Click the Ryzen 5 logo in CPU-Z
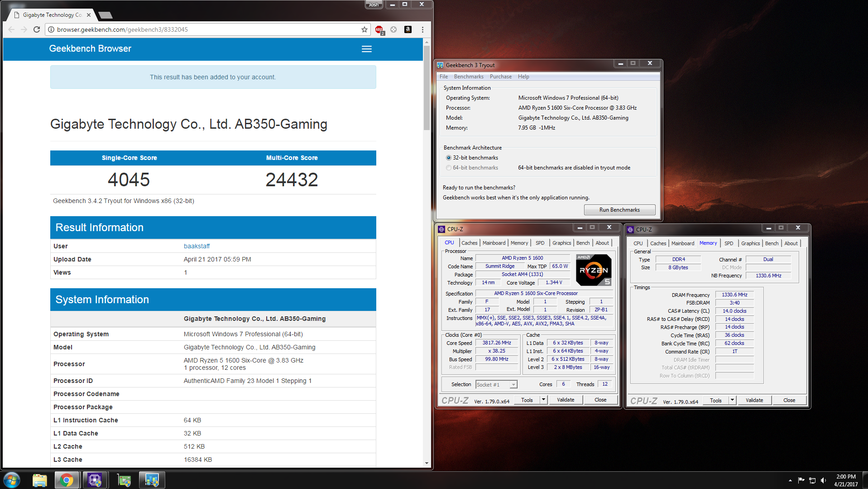The width and height of the screenshot is (868, 489). (594, 270)
